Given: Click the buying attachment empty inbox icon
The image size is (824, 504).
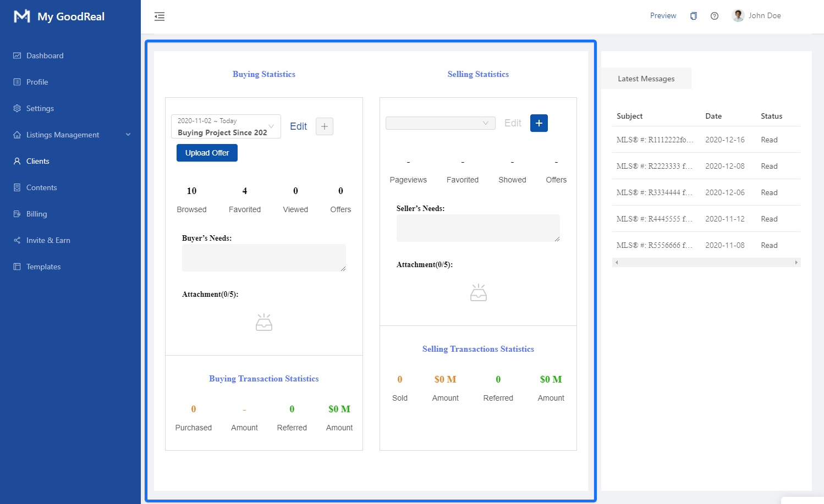Looking at the screenshot, I should [264, 322].
